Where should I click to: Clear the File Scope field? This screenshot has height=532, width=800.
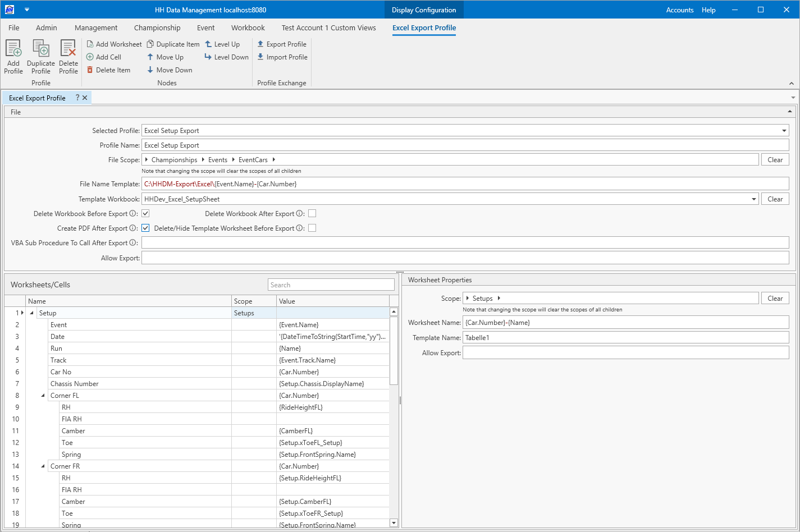[775, 160]
